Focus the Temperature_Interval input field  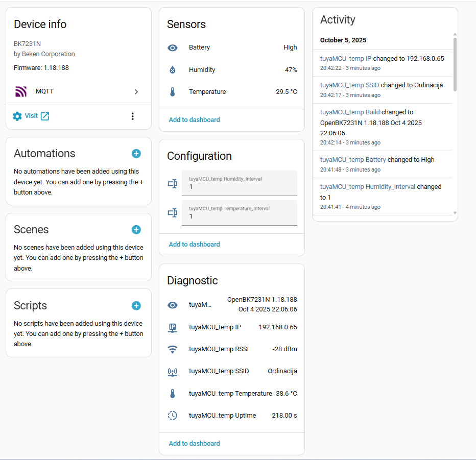239,213
